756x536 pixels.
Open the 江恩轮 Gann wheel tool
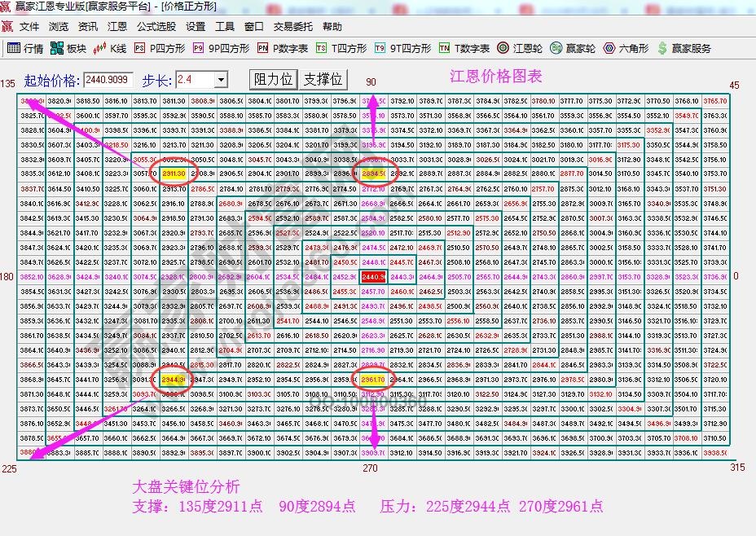pos(516,48)
